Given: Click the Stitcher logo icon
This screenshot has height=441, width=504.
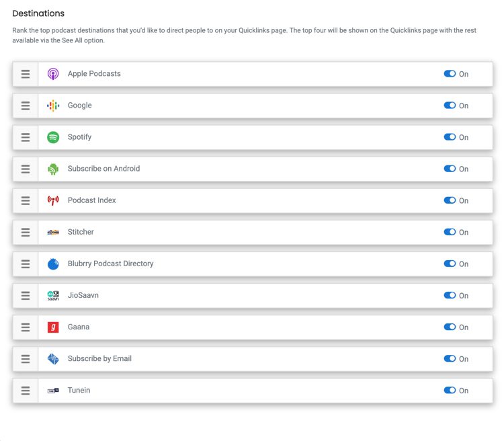Looking at the screenshot, I should (53, 232).
